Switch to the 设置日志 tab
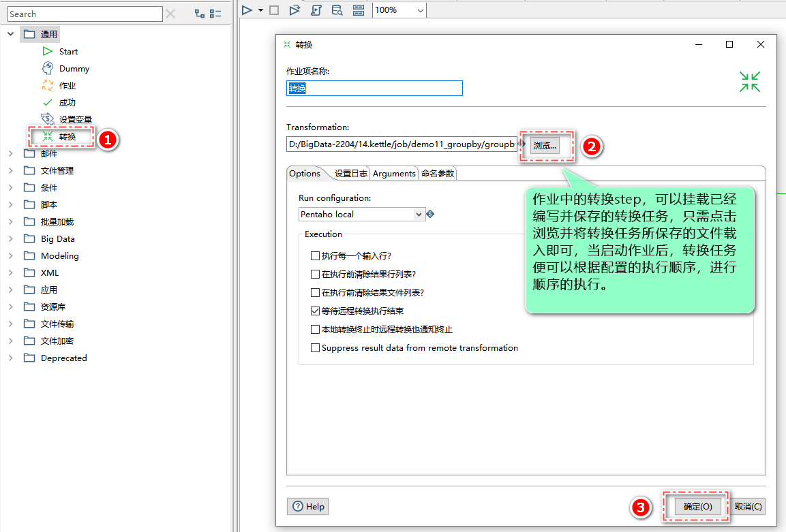 tap(350, 173)
